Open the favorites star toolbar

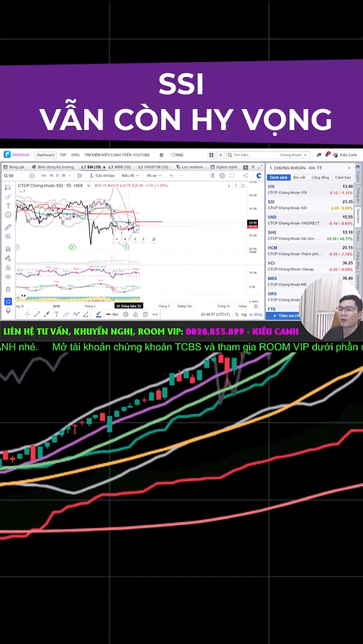coord(8,302)
